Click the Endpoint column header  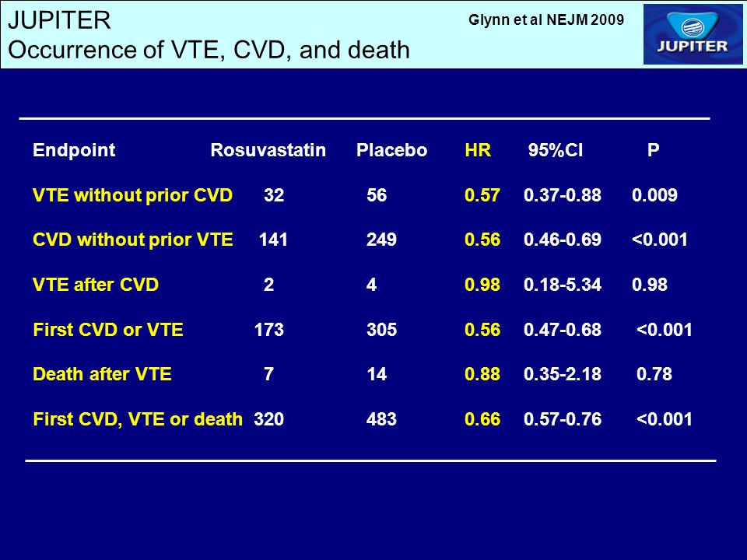(x=74, y=150)
